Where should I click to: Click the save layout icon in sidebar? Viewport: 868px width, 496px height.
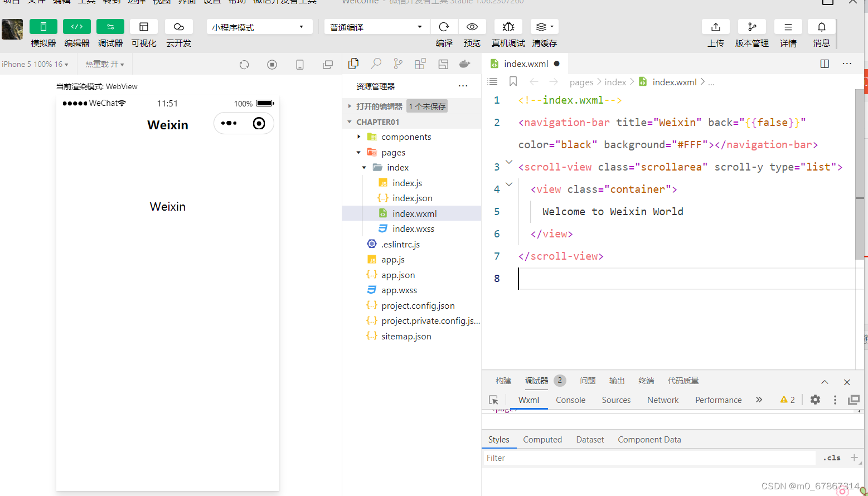click(443, 64)
